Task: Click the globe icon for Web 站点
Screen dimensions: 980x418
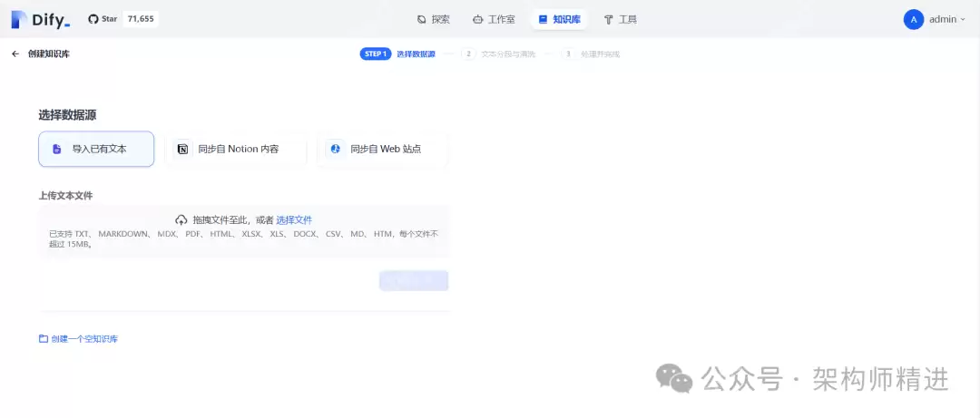Action: (335, 149)
